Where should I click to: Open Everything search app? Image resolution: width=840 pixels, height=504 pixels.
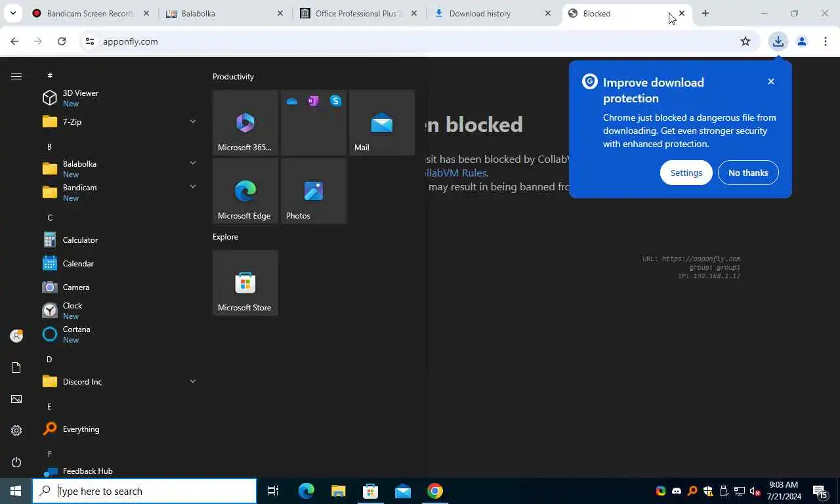[x=118, y=429]
